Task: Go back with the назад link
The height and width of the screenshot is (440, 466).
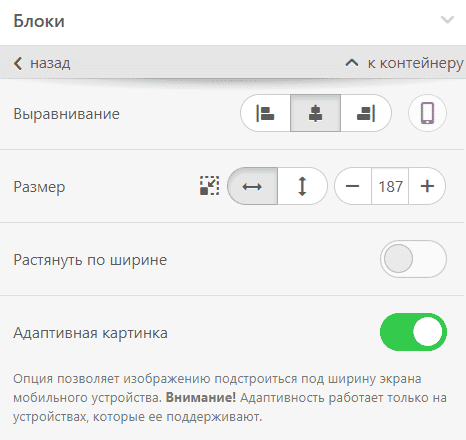Action: coord(42,63)
